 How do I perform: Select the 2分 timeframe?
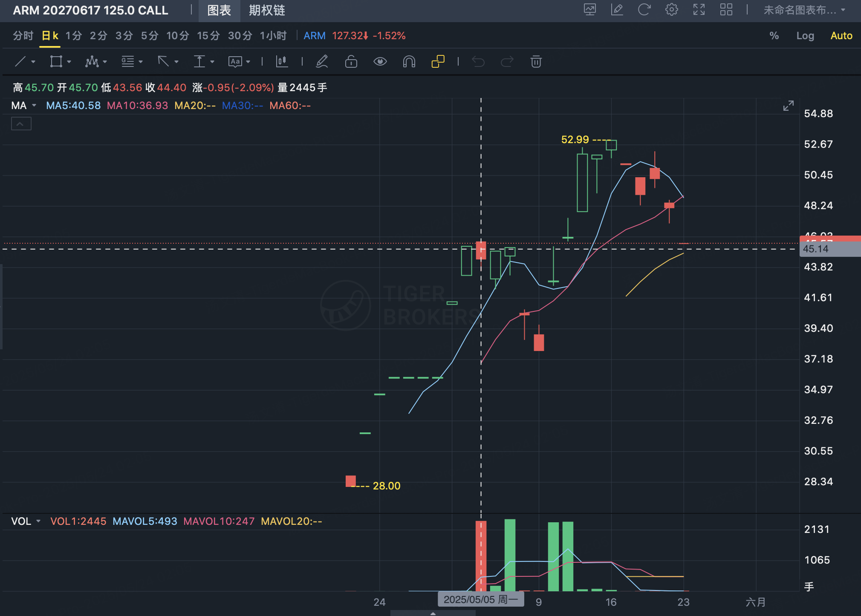point(98,36)
